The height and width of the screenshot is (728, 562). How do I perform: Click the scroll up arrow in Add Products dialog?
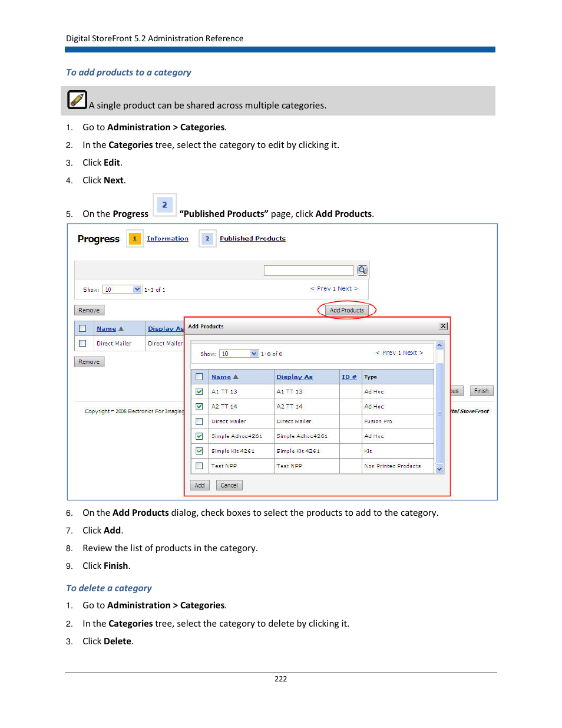click(439, 345)
